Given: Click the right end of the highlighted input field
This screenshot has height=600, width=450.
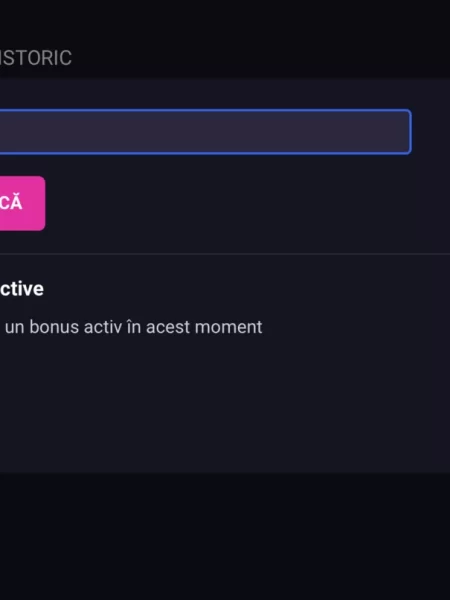Looking at the screenshot, I should point(402,132).
